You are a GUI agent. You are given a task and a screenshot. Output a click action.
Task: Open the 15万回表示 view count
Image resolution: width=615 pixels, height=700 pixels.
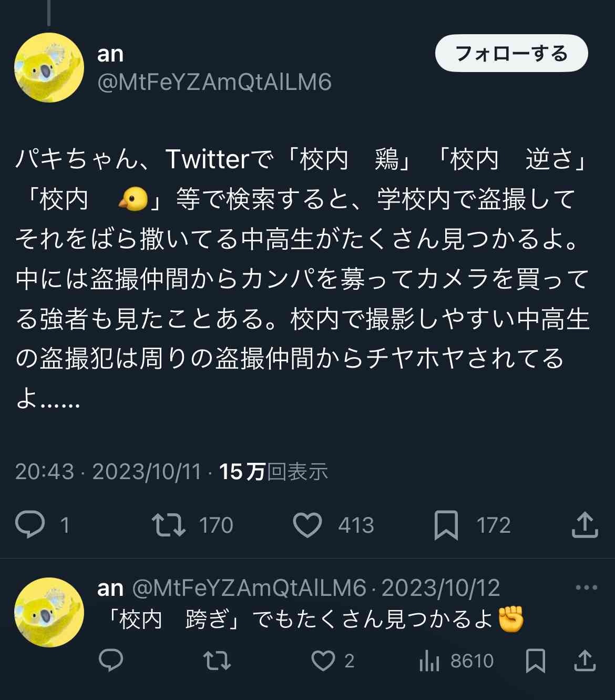tap(273, 471)
